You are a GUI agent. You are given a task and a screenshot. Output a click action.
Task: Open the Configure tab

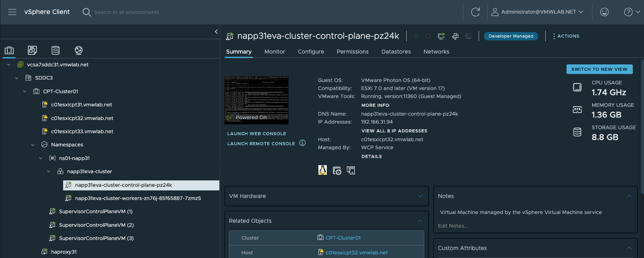[311, 52]
